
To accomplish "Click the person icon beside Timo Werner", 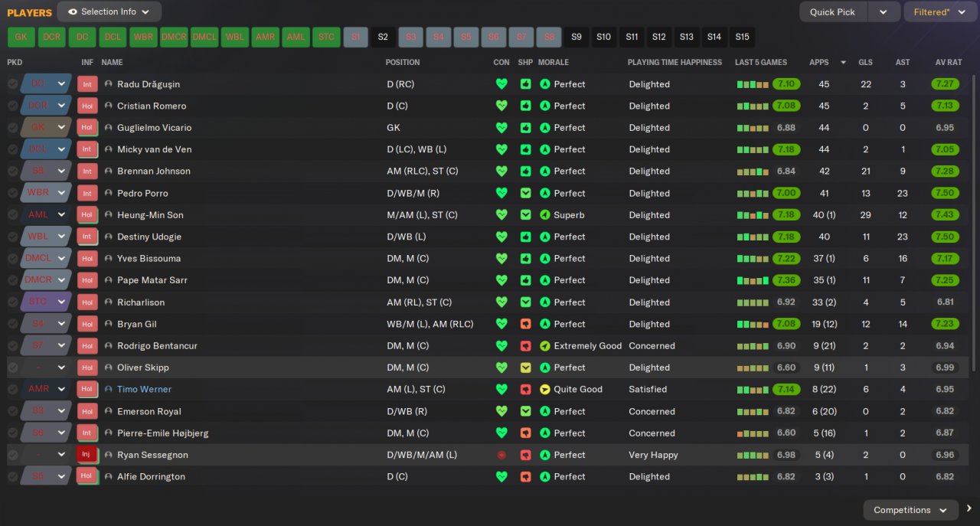I will coord(108,390).
